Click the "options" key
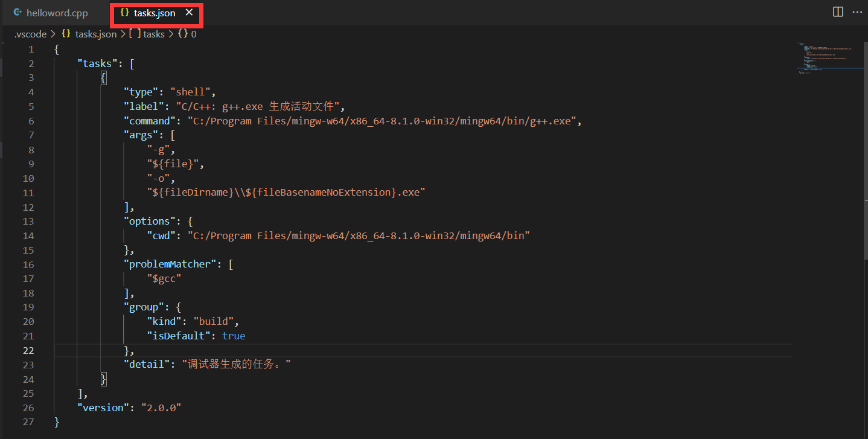 click(150, 221)
